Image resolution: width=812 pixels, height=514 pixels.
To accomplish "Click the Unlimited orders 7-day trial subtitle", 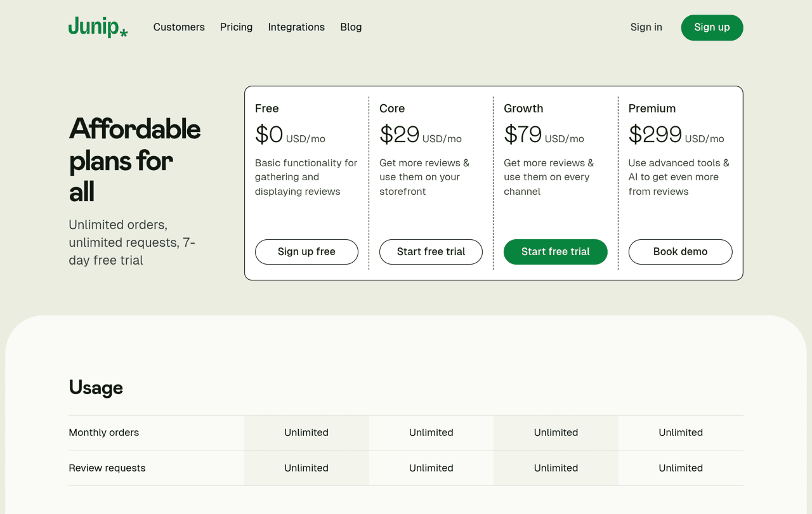I will [132, 242].
